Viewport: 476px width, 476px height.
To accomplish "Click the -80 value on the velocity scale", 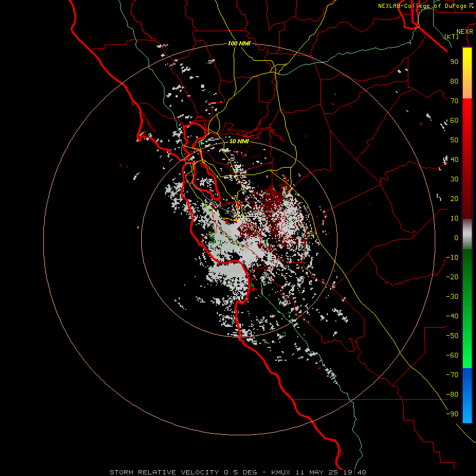I will tap(452, 395).
